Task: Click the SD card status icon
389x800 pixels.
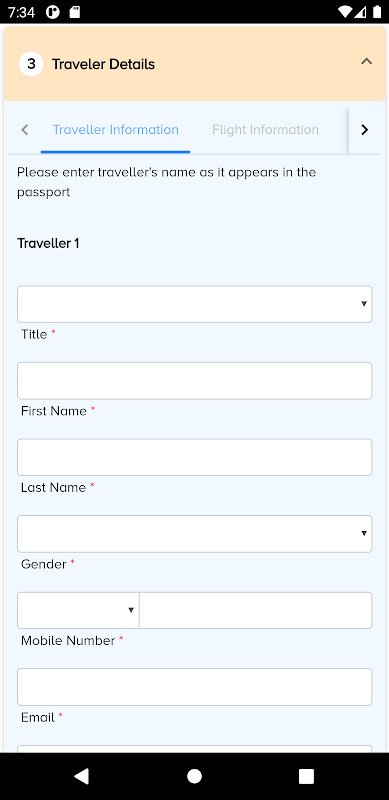Action: pyautogui.click(x=75, y=12)
